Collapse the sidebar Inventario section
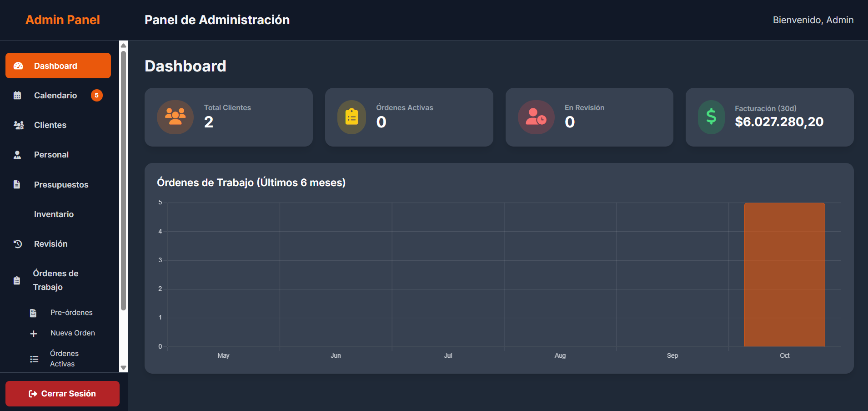868x411 pixels. [x=54, y=214]
